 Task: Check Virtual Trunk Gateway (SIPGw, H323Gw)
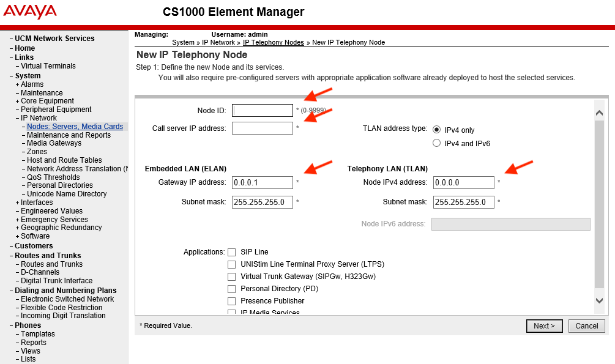click(x=232, y=277)
